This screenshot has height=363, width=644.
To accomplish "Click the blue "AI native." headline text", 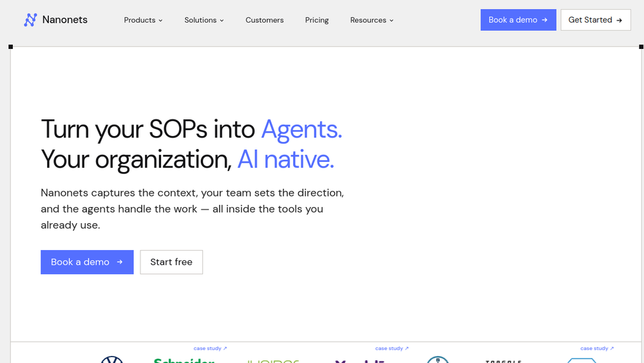I will [286, 159].
